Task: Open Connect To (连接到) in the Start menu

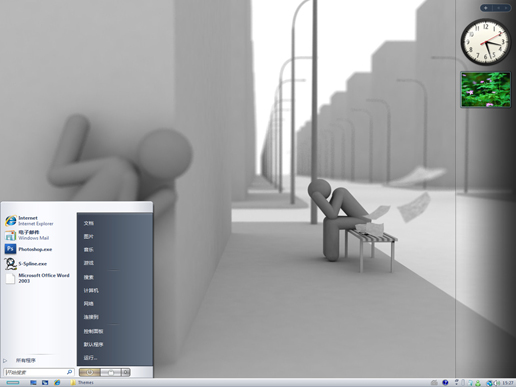Action: (91, 317)
